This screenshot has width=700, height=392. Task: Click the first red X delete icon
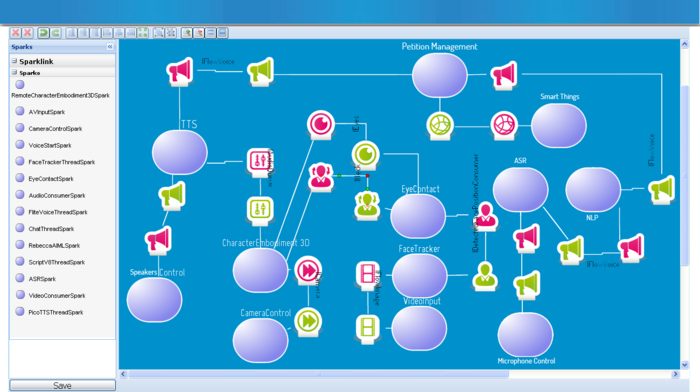pyautogui.click(x=16, y=33)
